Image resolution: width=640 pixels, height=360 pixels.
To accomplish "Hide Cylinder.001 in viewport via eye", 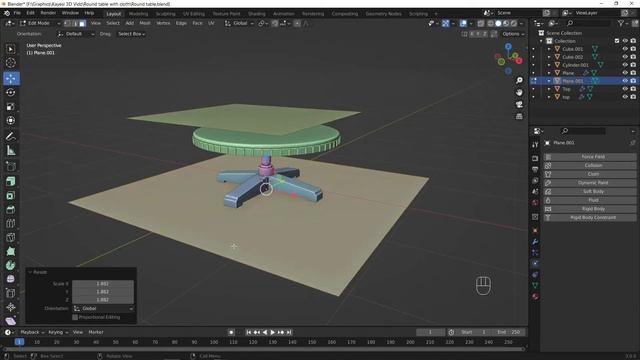I will click(x=625, y=65).
